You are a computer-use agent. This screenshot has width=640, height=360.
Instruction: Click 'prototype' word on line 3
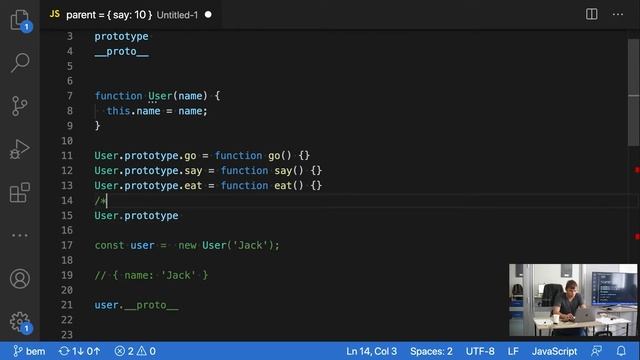coord(121,36)
